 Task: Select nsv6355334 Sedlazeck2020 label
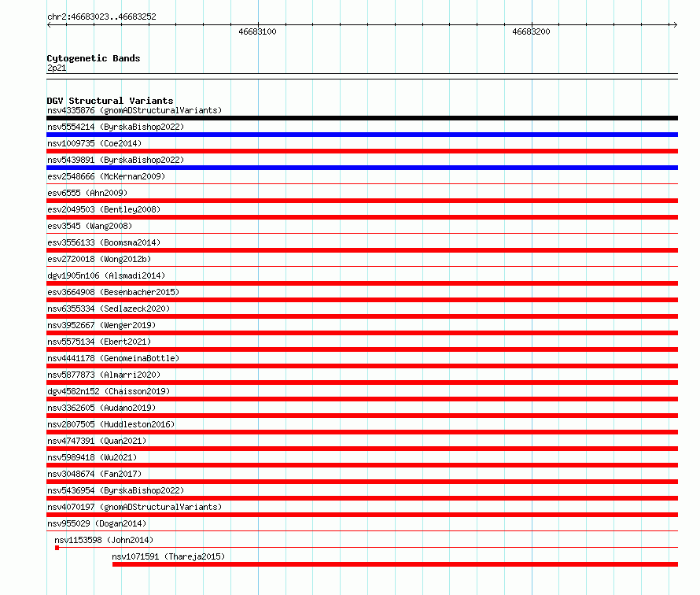click(109, 309)
